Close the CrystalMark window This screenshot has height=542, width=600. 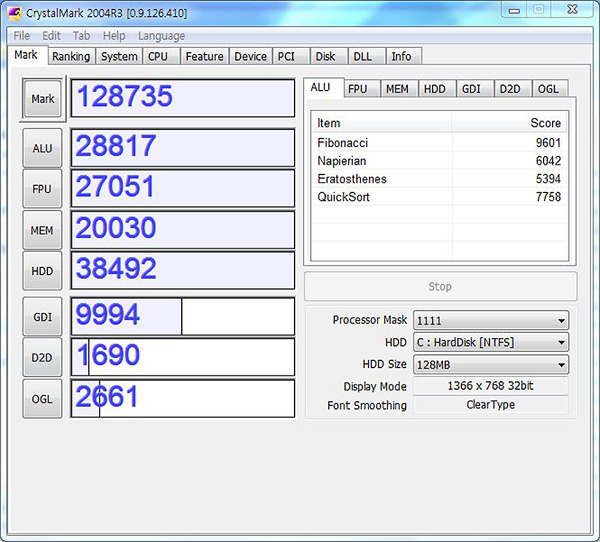click(572, 9)
